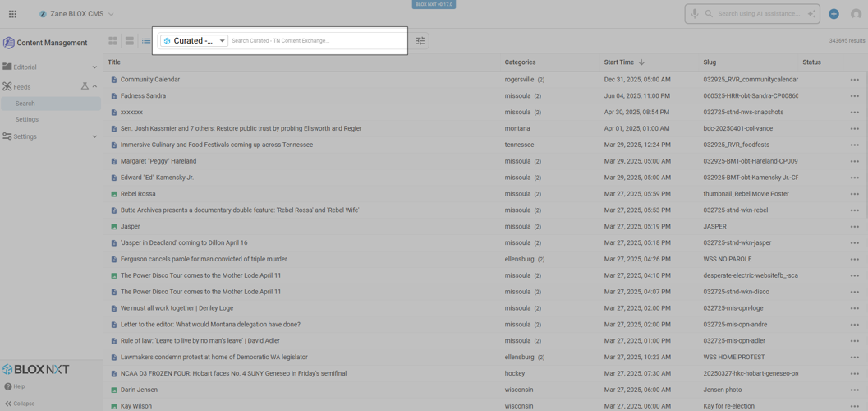This screenshot has width=868, height=411.
Task: Click the image icon beside Darin Jensen
Action: 114,390
